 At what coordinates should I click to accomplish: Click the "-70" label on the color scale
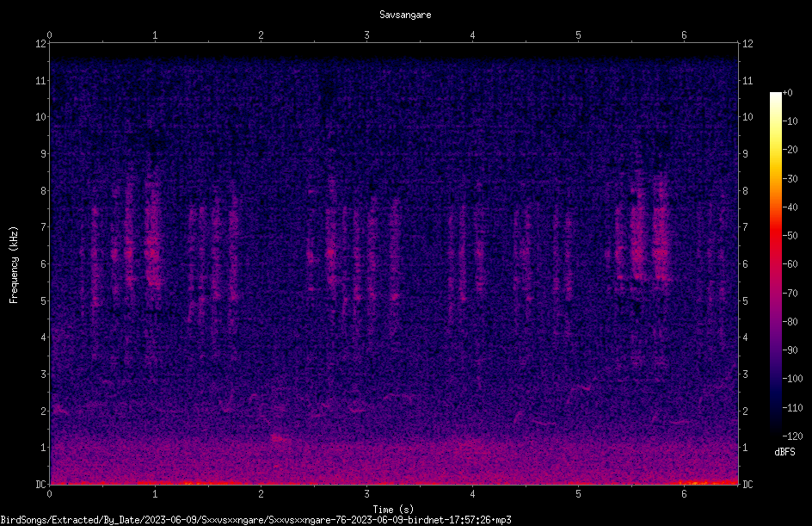tap(790, 294)
